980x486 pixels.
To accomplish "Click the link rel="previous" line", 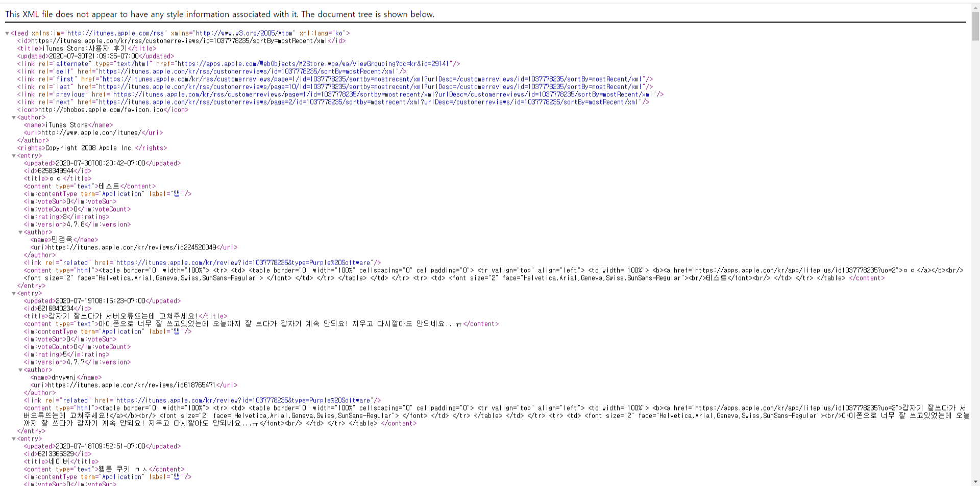I will 340,94.
